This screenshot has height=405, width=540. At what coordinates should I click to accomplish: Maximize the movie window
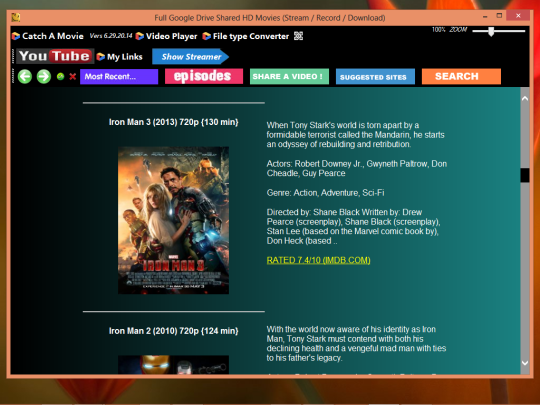click(x=499, y=16)
